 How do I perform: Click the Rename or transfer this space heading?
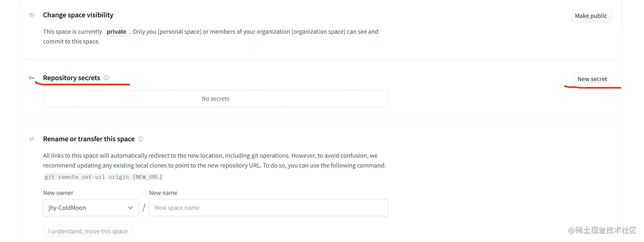(x=89, y=139)
